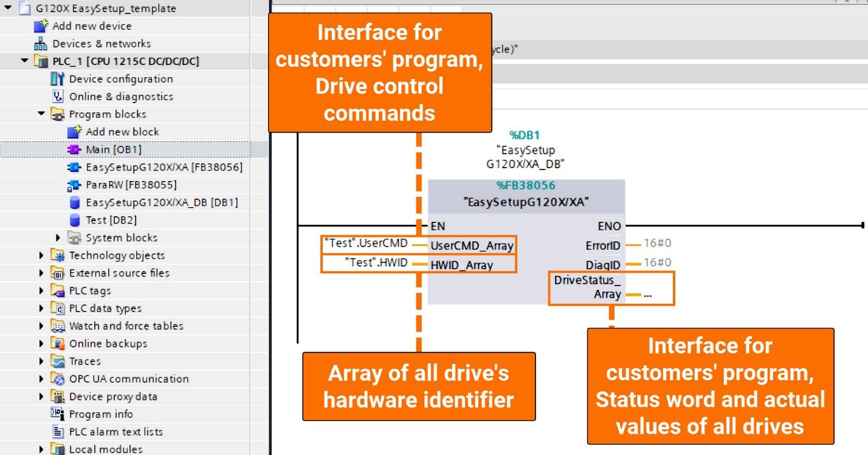
Task: Click the Device proxy data icon
Action: click(58, 396)
